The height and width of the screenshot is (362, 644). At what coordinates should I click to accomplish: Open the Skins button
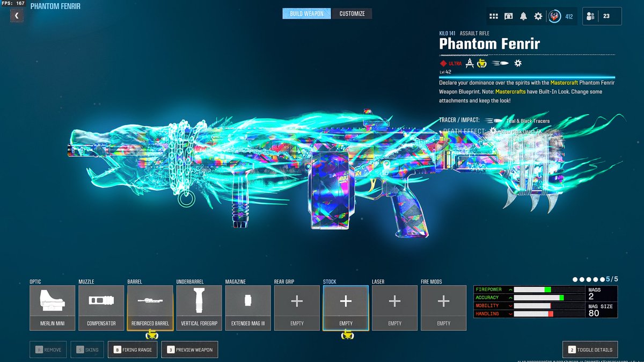click(87, 350)
